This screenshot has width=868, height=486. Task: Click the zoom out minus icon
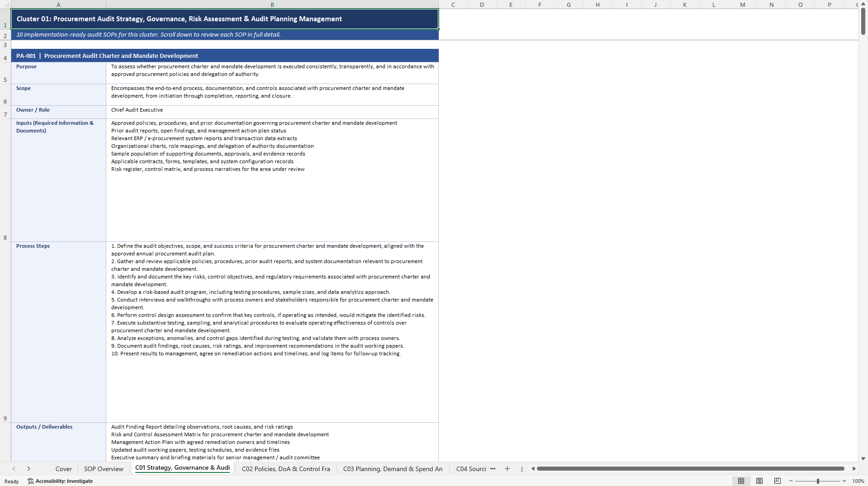pos(791,481)
